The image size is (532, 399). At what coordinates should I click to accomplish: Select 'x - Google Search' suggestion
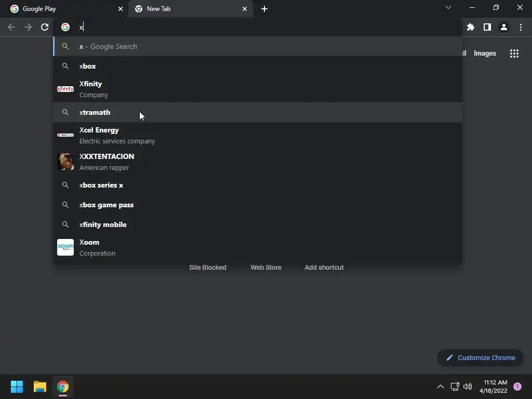point(258,46)
